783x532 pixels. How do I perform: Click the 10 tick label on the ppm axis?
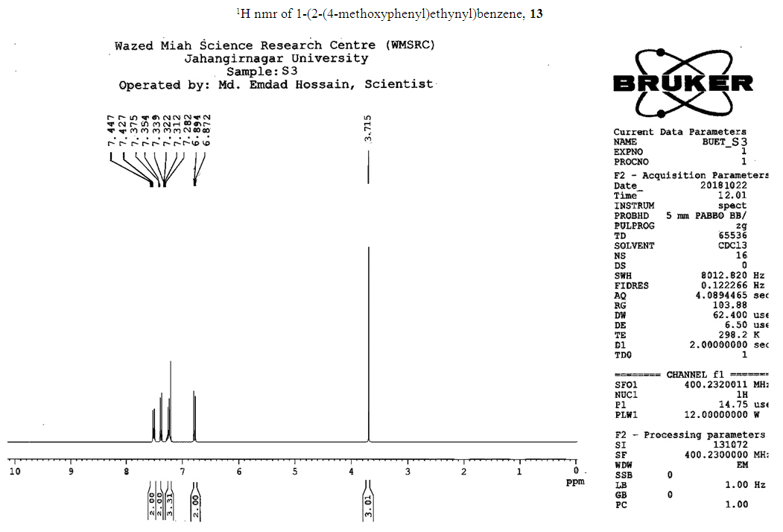[x=14, y=471]
